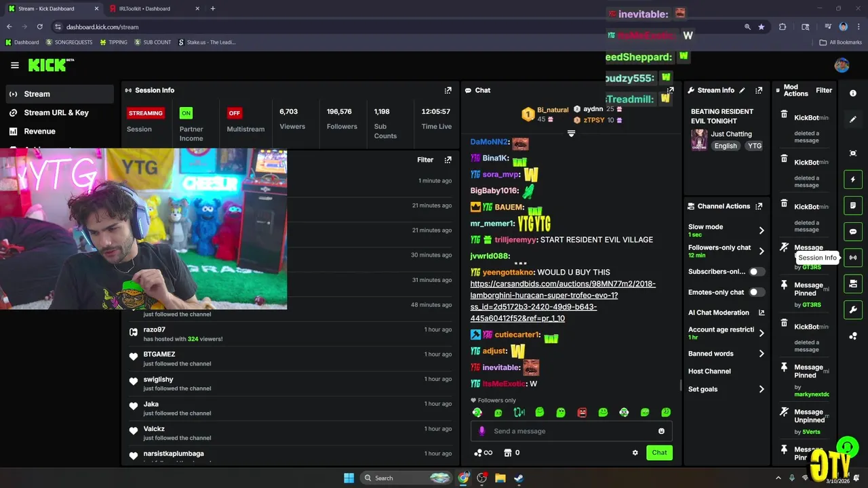
Task: Click trilljeremyy's START RESIDENT EVIL VILLAGE message
Action: [x=561, y=240]
